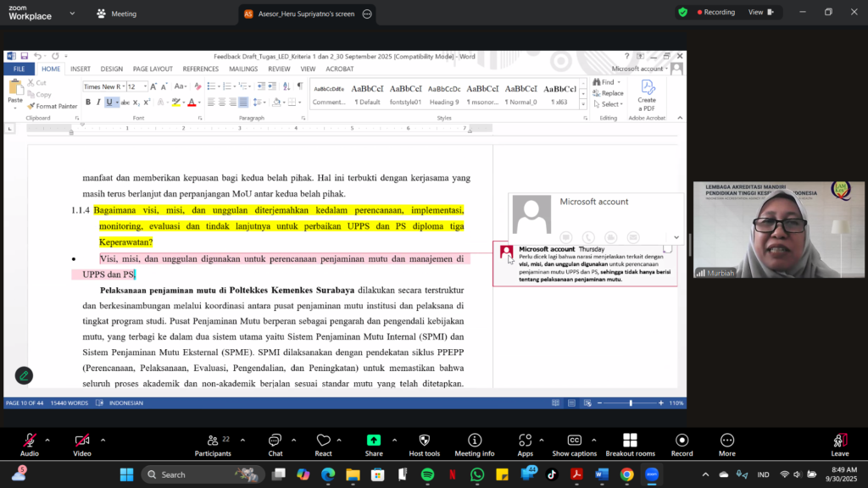Click the Increase Indent icon
868x488 pixels.
[272, 86]
